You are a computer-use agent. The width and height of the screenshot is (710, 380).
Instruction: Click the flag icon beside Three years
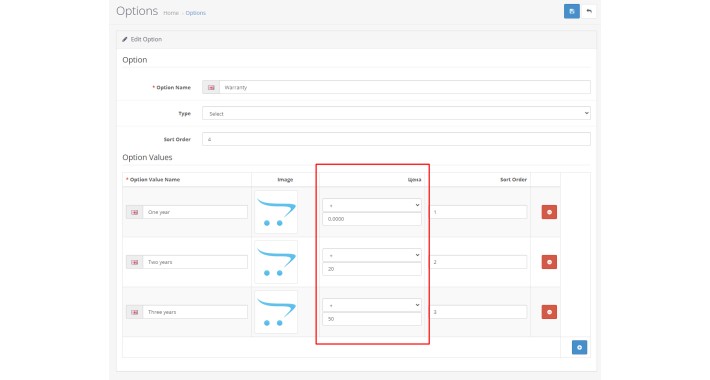[x=134, y=312]
